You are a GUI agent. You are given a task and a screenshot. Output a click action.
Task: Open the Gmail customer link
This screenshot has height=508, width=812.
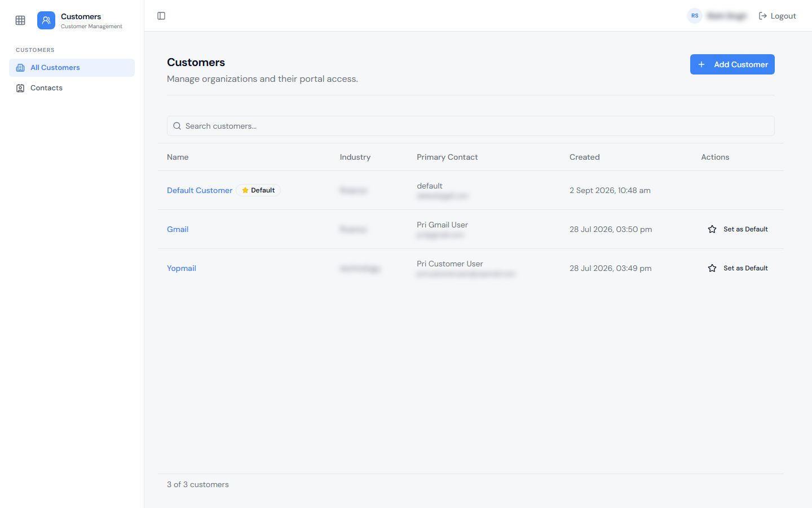pyautogui.click(x=178, y=229)
